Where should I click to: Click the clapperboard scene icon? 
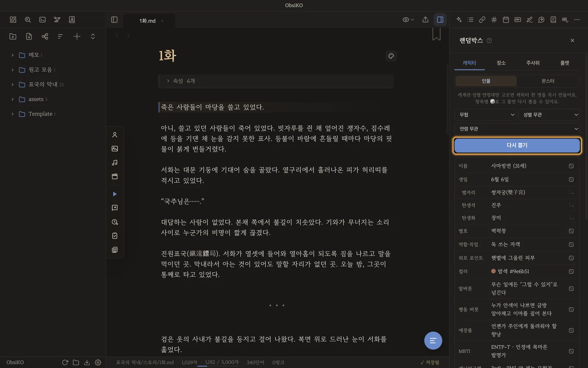pyautogui.click(x=115, y=177)
